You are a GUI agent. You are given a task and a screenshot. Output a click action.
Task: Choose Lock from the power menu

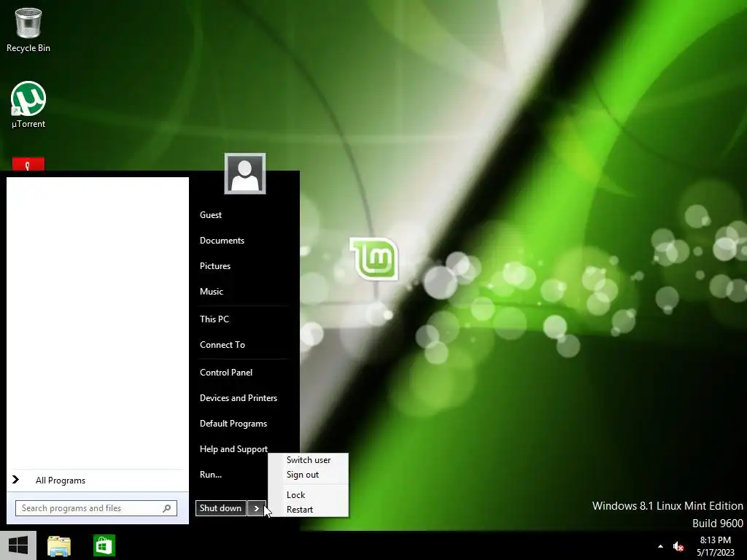point(296,495)
